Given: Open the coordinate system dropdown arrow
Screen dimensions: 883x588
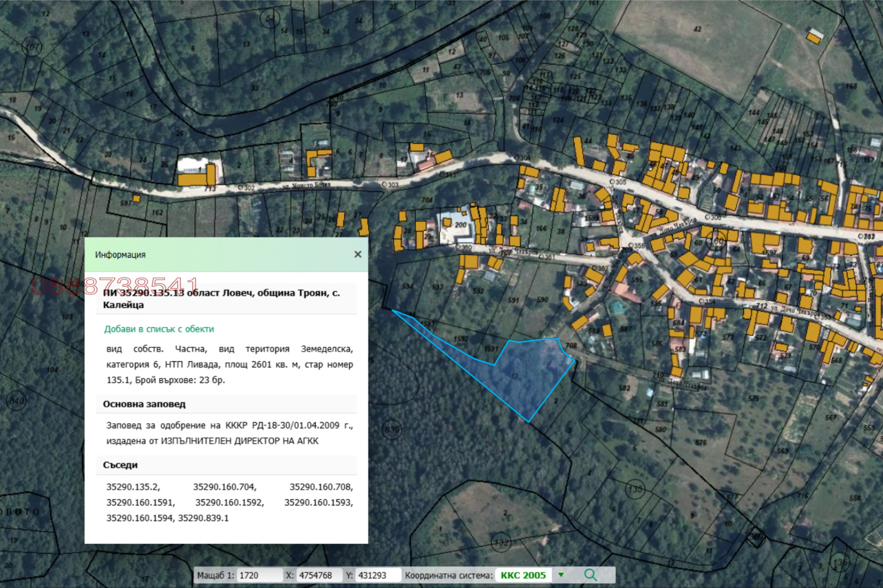Looking at the screenshot, I should pos(561,575).
